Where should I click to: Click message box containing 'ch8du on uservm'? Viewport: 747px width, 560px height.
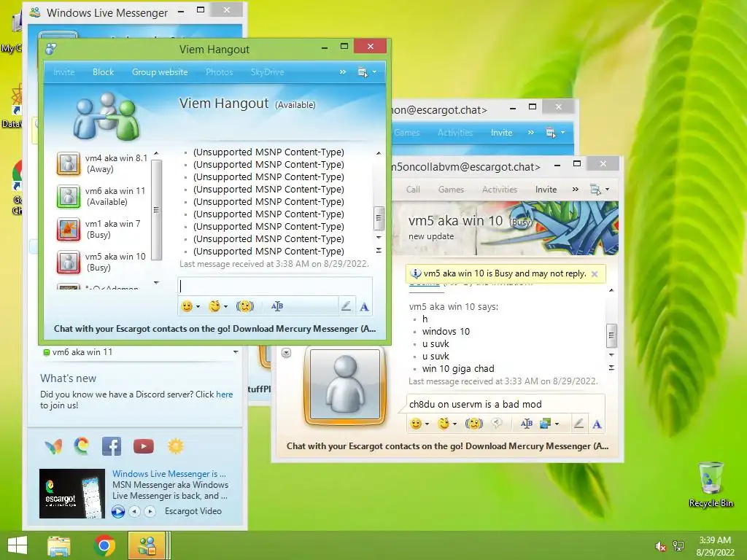[x=506, y=404]
